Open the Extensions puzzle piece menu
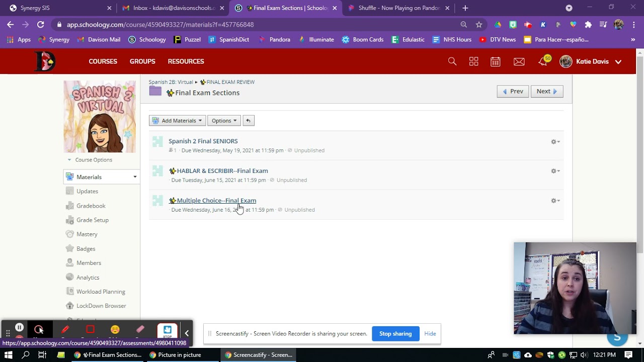 588,24
